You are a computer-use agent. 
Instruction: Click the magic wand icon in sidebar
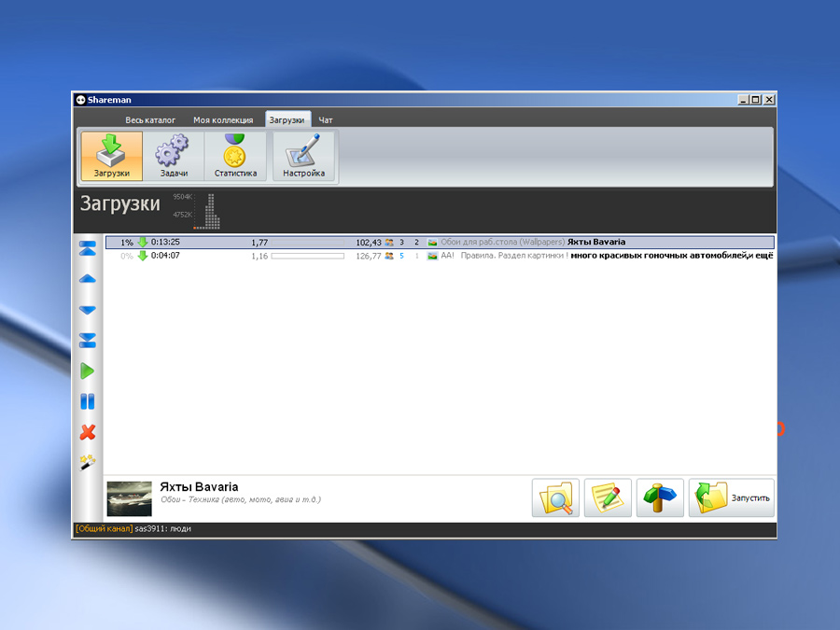tap(88, 462)
